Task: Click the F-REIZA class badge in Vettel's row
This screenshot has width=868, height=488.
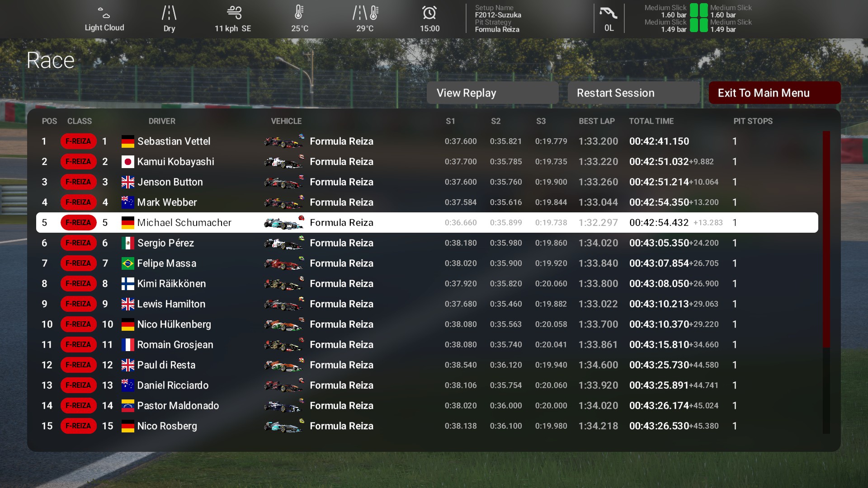Action: click(x=78, y=141)
